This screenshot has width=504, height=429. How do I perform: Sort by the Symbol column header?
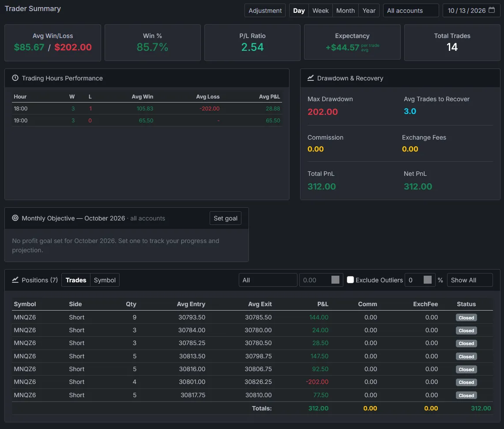tap(25, 304)
